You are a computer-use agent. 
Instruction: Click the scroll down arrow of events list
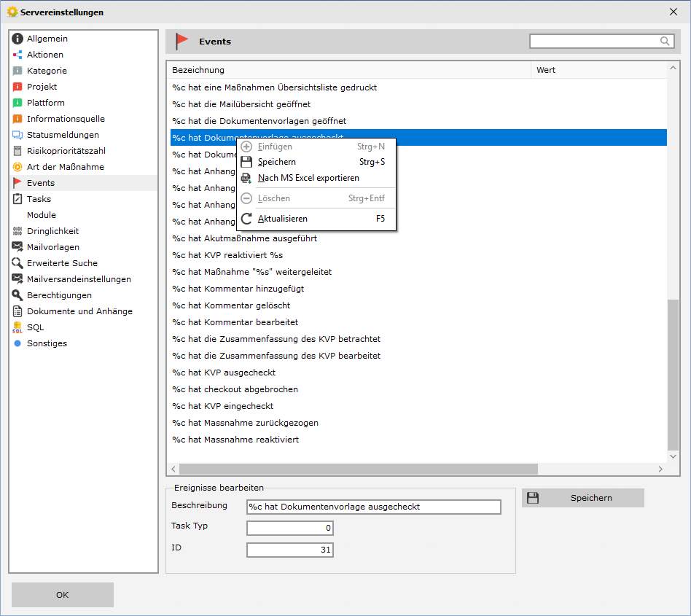[673, 456]
